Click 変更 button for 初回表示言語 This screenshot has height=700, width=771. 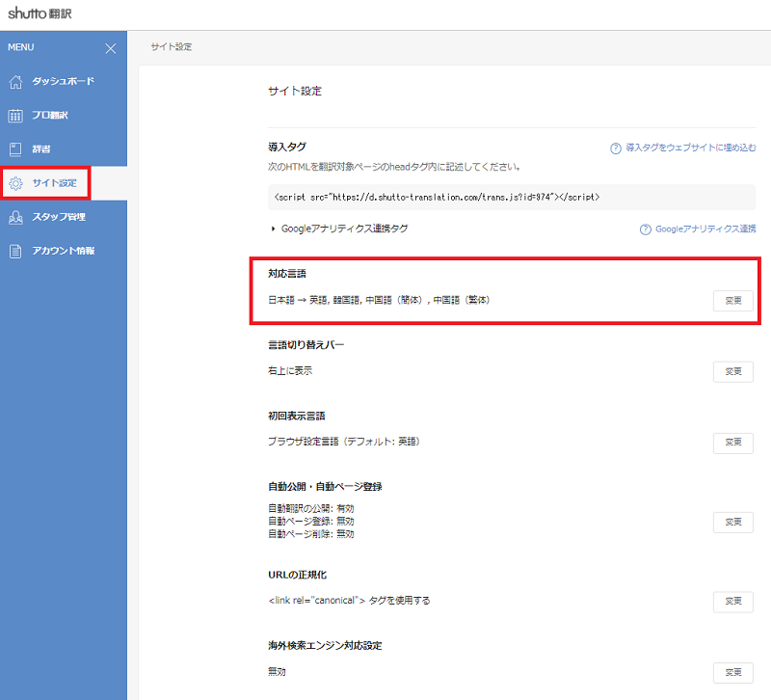[733, 443]
